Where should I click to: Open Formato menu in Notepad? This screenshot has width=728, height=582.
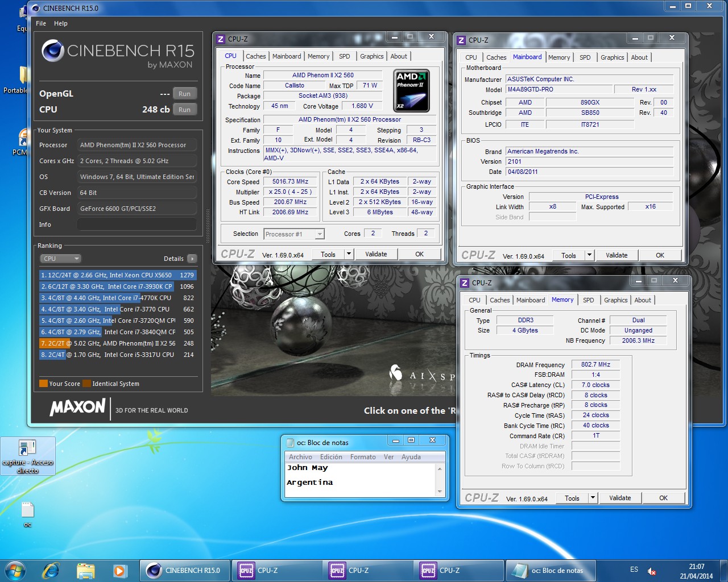coord(363,457)
